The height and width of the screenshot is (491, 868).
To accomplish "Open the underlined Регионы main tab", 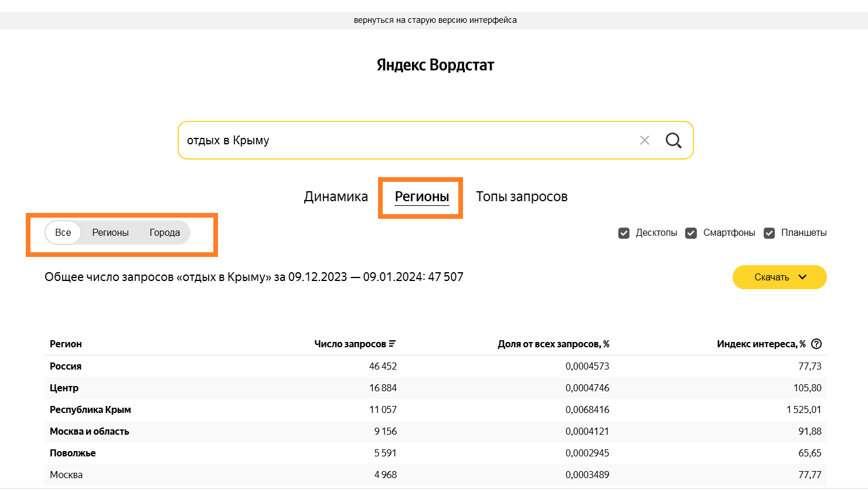I will click(x=422, y=197).
